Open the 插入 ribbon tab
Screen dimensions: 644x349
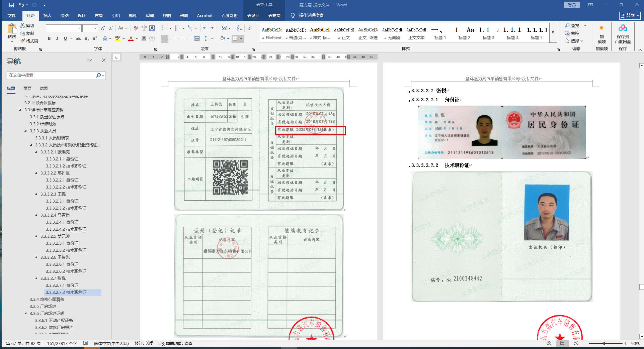pyautogui.click(x=47, y=15)
